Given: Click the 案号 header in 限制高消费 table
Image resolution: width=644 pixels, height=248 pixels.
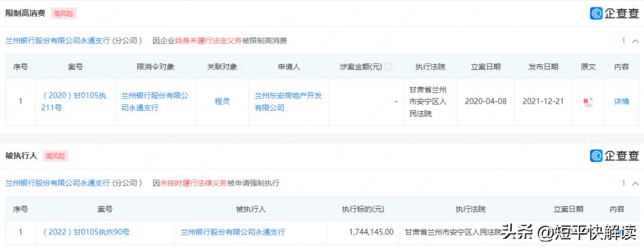Looking at the screenshot, I should click(x=75, y=67).
